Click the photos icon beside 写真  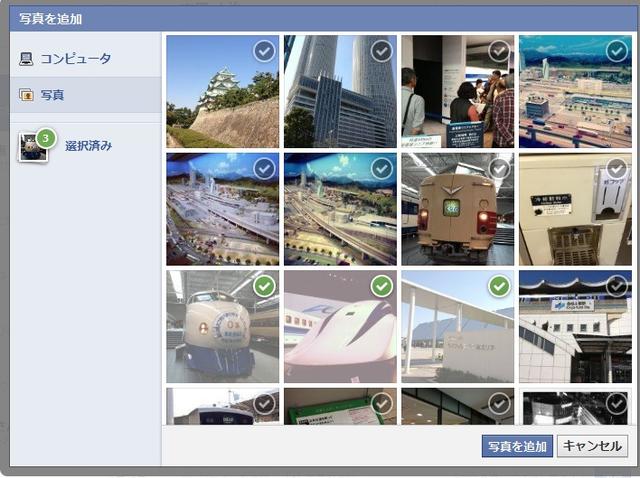tap(26, 95)
